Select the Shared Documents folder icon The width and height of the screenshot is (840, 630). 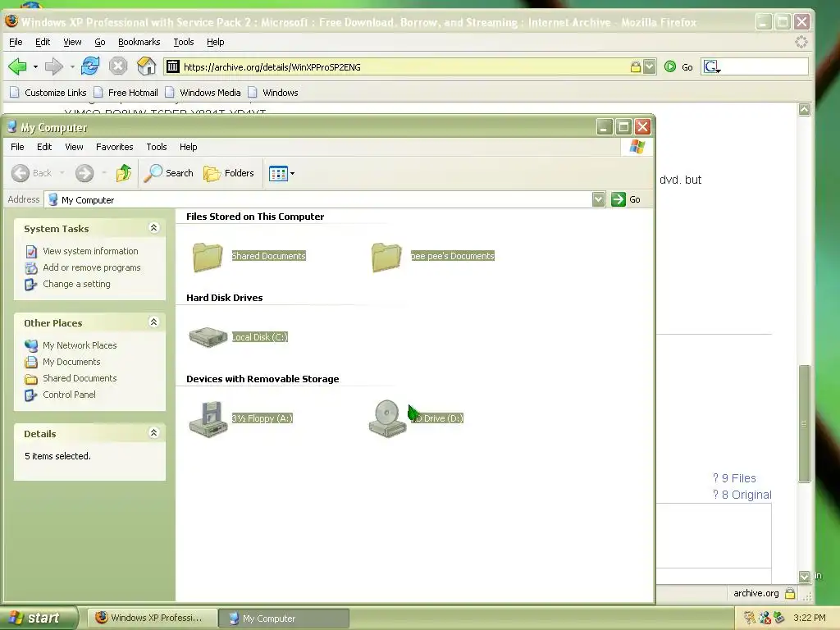point(208,257)
